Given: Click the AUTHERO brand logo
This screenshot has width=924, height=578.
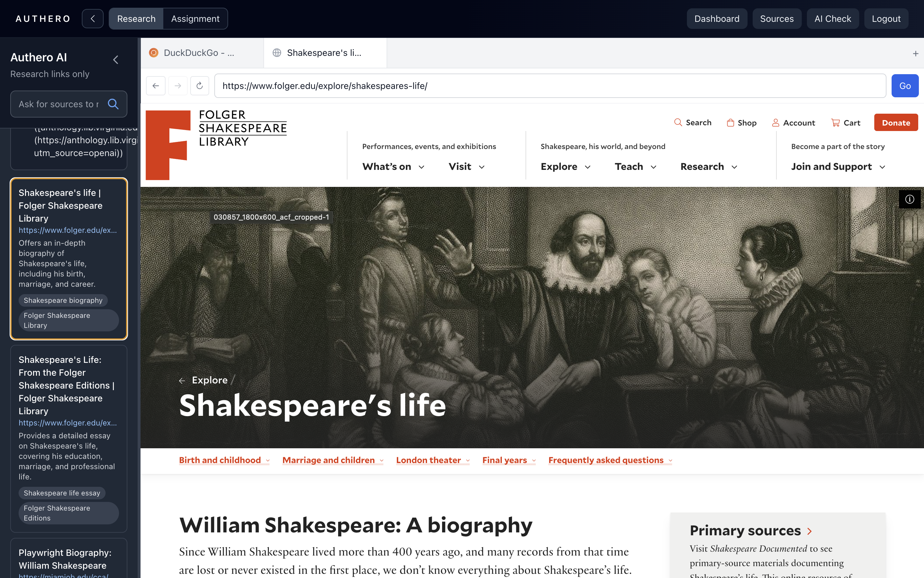Looking at the screenshot, I should point(43,19).
